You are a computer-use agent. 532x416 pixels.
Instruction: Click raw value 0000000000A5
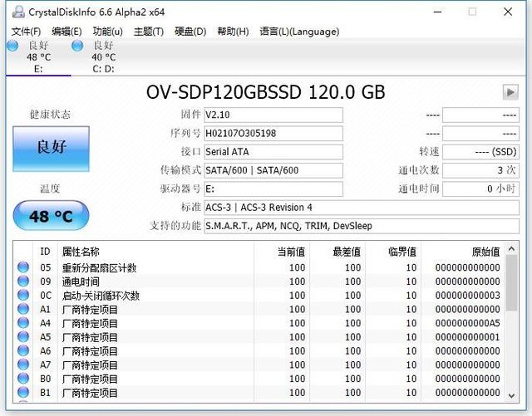tap(467, 323)
